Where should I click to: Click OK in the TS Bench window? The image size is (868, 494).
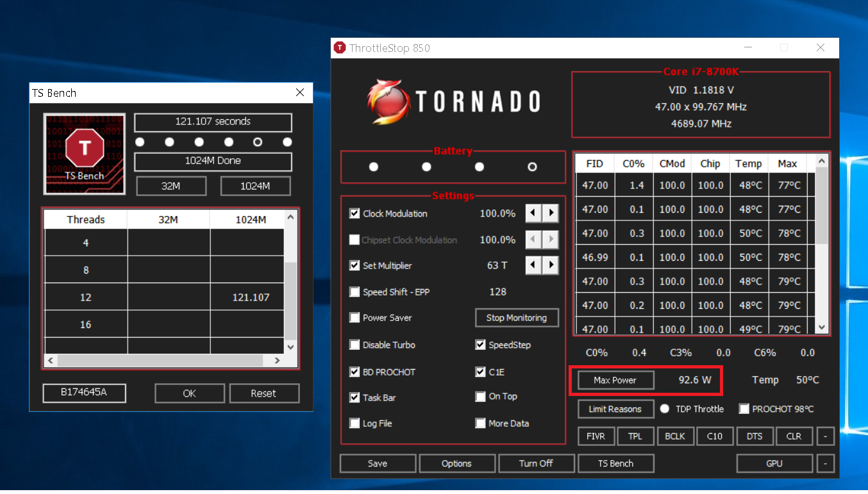point(190,393)
